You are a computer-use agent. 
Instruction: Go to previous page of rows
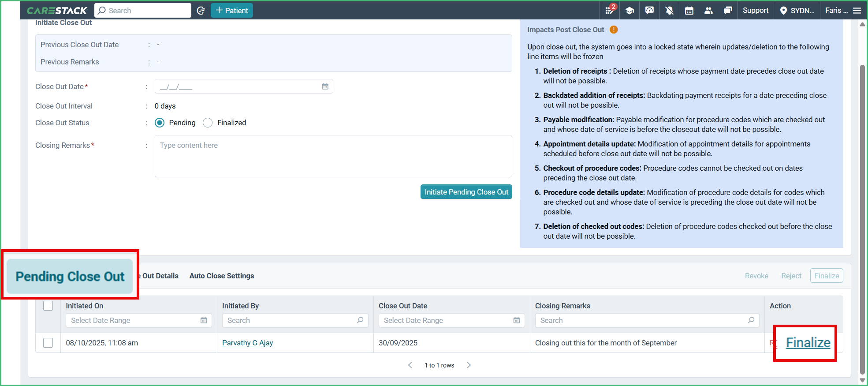point(410,365)
